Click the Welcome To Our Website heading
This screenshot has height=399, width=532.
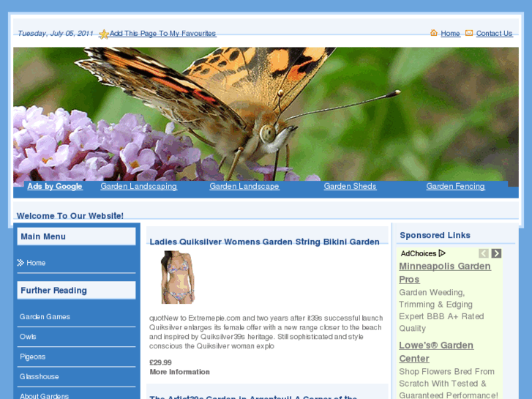tap(70, 216)
